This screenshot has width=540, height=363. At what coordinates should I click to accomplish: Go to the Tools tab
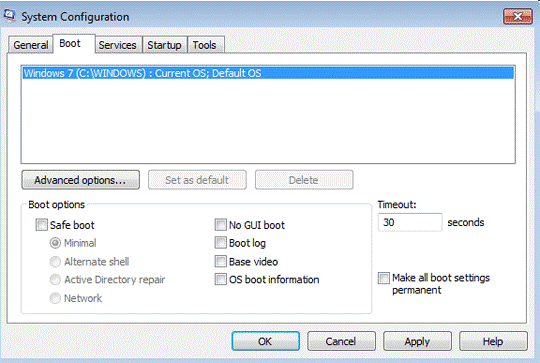205,45
